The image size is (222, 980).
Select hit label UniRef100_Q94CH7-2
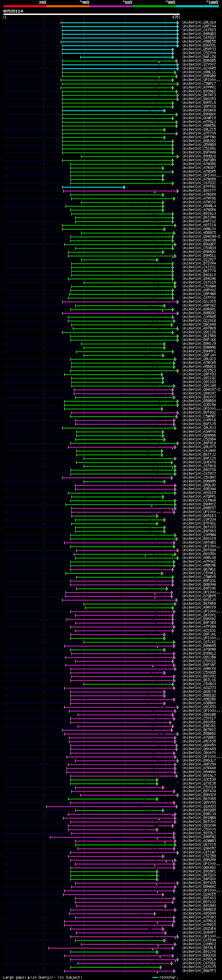coord(201,389)
